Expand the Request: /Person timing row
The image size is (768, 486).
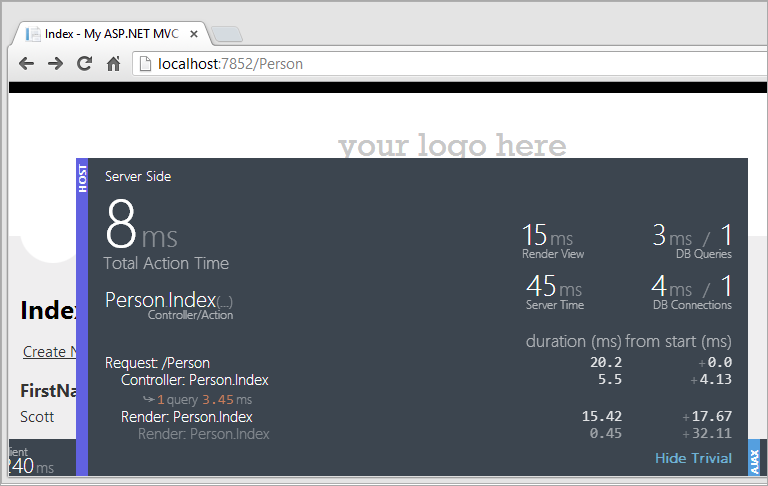[157, 363]
